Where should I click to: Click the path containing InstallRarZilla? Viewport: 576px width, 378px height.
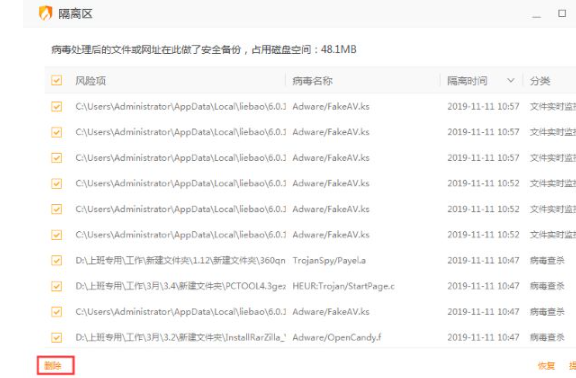click(180, 338)
